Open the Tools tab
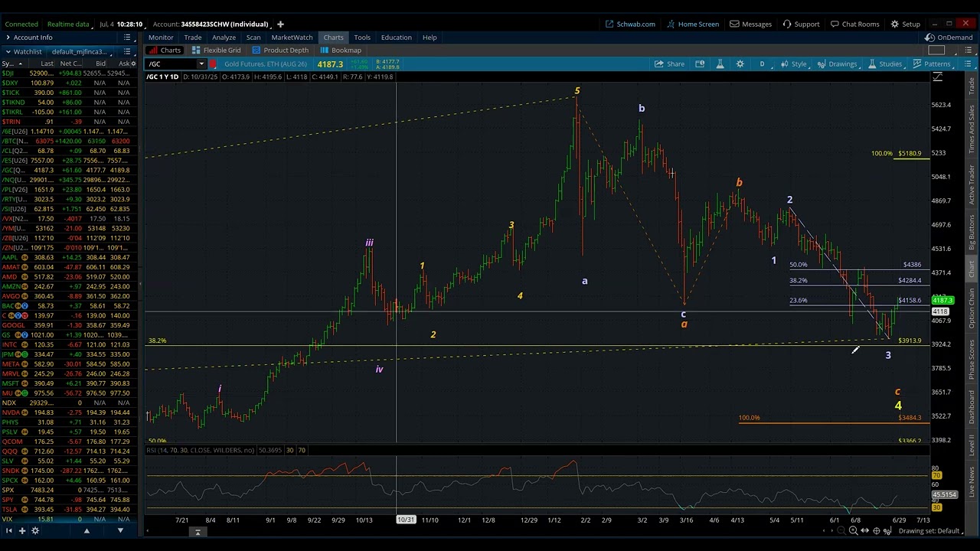Image resolution: width=980 pixels, height=551 pixels. tap(362, 37)
